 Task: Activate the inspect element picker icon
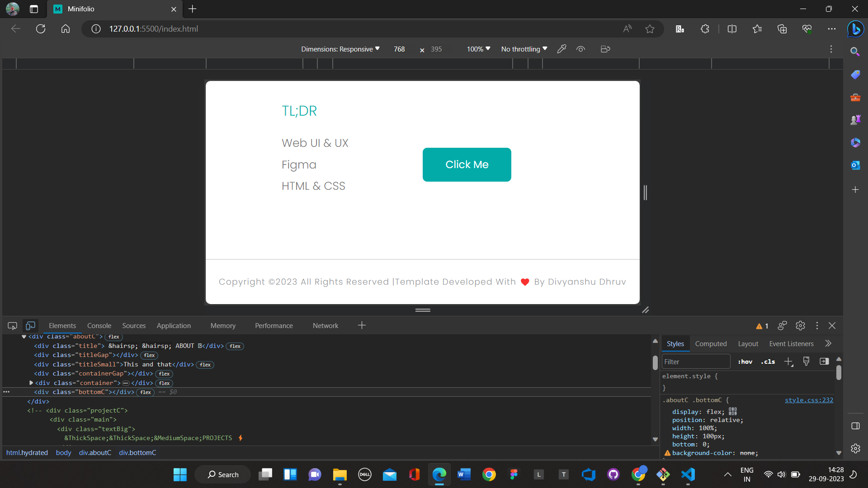tap(12, 326)
